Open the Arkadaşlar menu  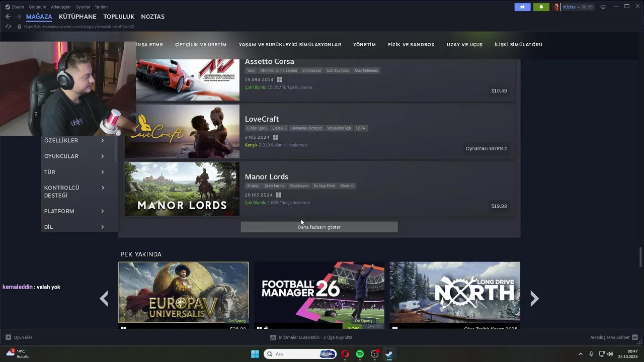tap(61, 7)
